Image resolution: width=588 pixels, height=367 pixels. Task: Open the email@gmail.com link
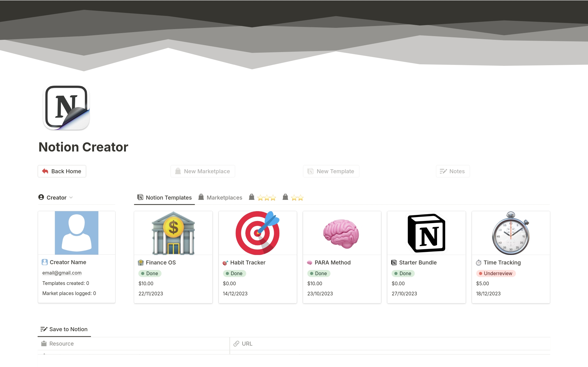62,273
